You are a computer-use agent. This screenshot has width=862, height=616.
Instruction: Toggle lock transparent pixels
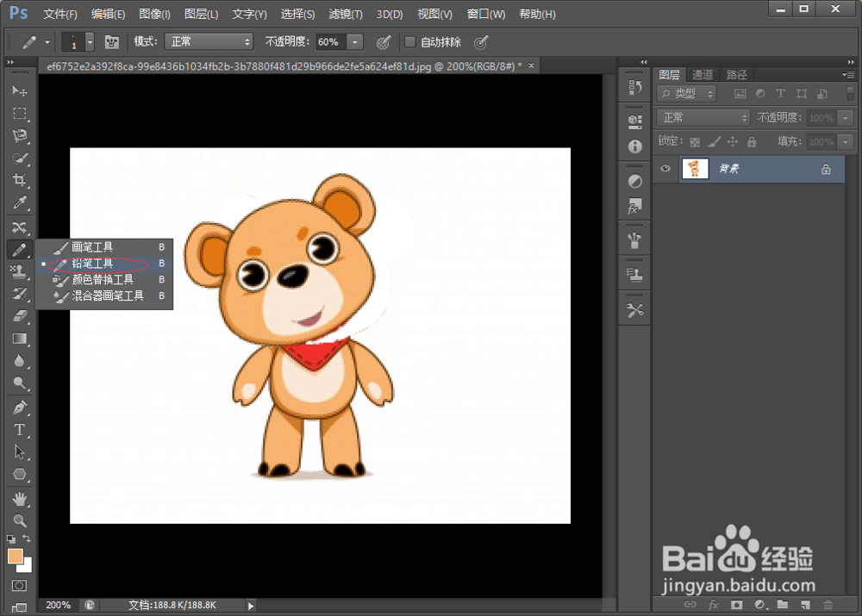695,142
